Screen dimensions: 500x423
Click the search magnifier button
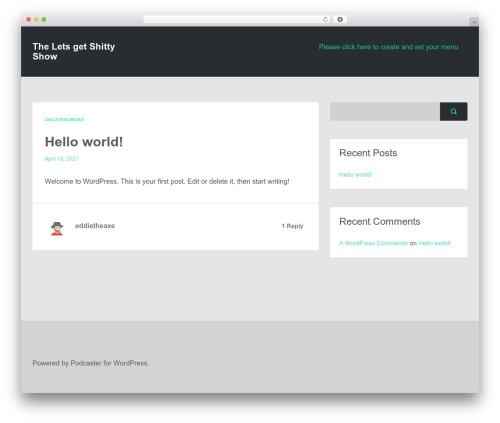(x=453, y=111)
